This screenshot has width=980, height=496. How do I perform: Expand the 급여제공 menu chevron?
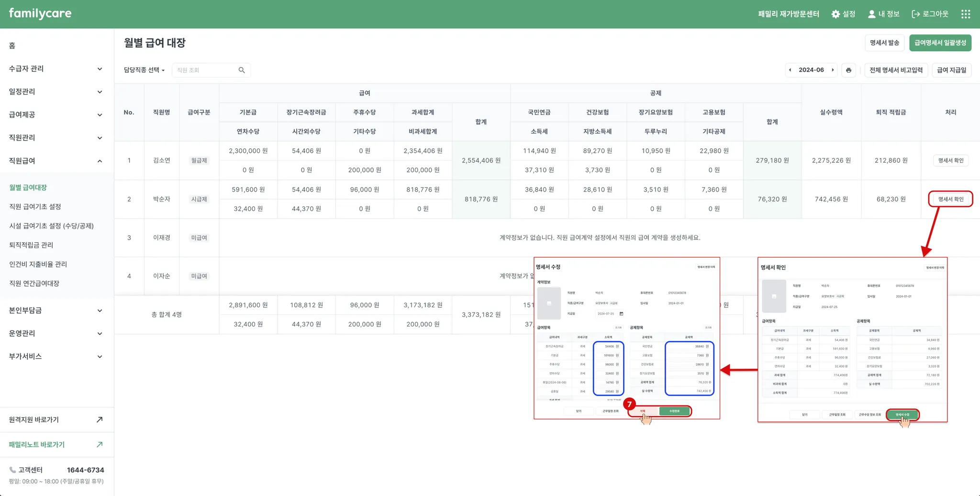pyautogui.click(x=100, y=115)
